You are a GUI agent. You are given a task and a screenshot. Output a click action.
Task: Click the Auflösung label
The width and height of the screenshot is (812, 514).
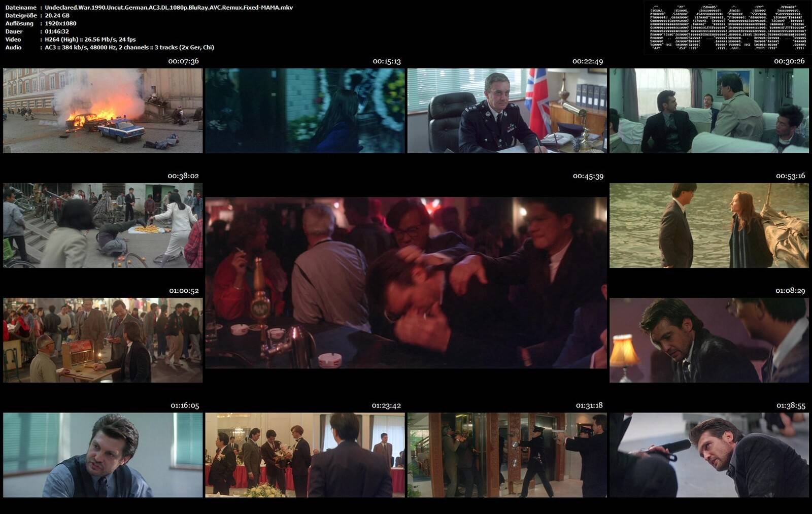tap(19, 23)
